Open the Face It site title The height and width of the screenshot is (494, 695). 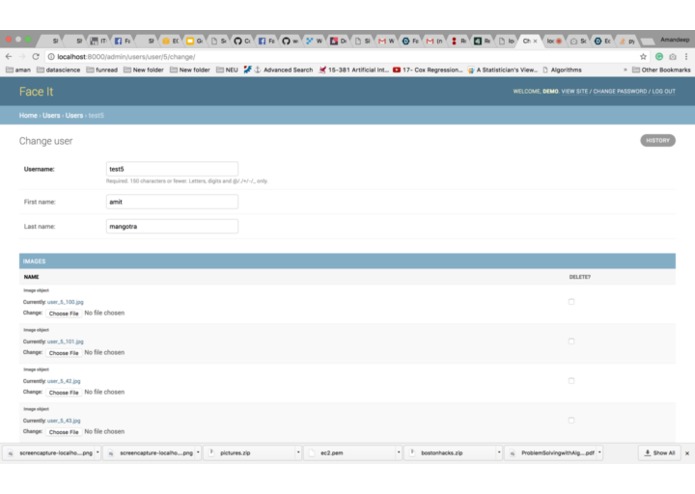[36, 92]
